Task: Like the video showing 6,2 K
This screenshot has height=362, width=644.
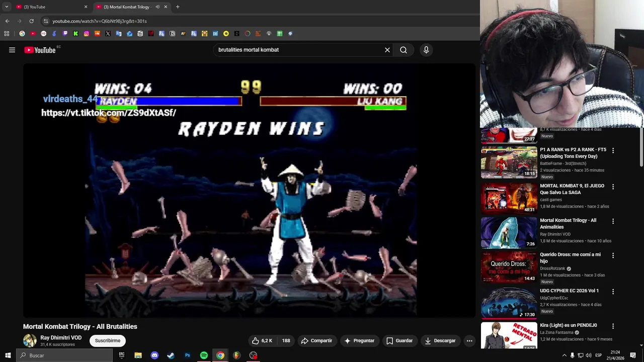Action: 262,340
